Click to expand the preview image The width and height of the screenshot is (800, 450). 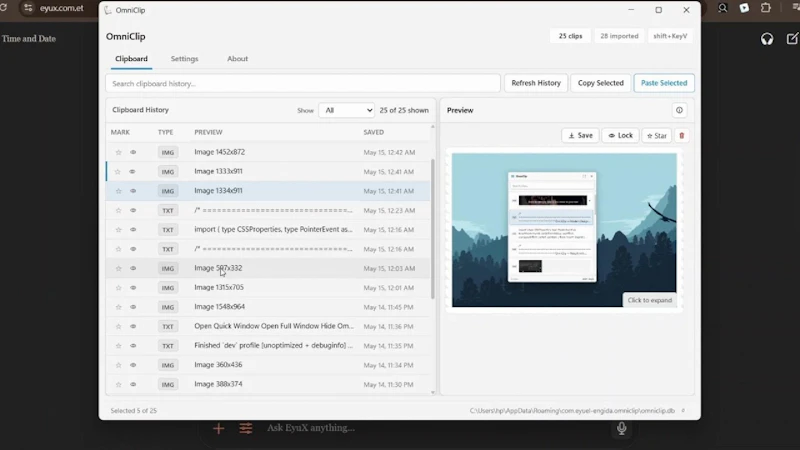point(649,300)
